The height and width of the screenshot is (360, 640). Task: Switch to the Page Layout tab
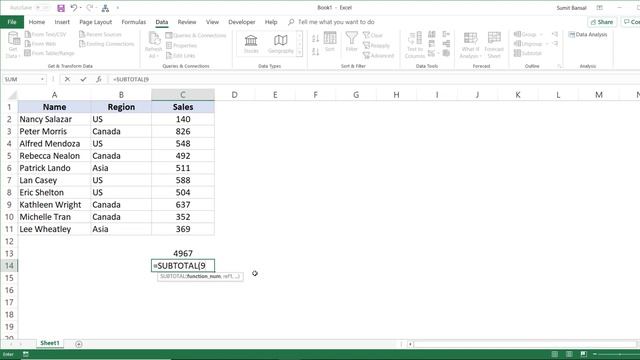click(x=96, y=22)
